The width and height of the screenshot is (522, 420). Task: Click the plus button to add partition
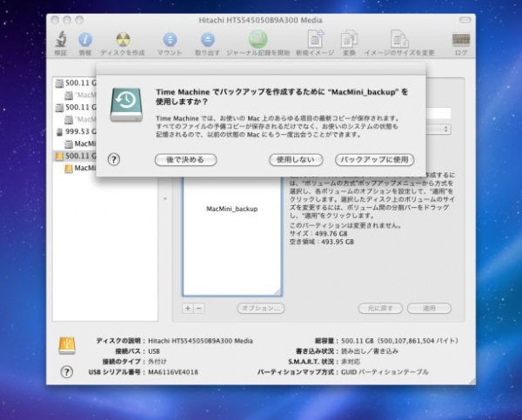coord(188,308)
